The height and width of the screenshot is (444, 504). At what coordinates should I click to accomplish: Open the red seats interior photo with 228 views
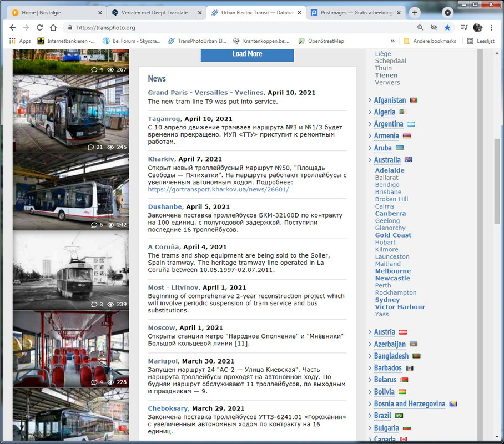(70, 349)
